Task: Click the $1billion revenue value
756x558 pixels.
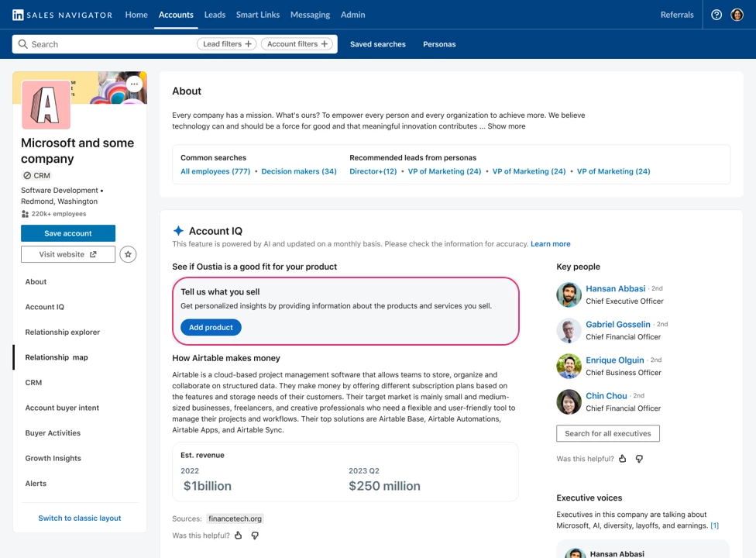Action: point(208,486)
